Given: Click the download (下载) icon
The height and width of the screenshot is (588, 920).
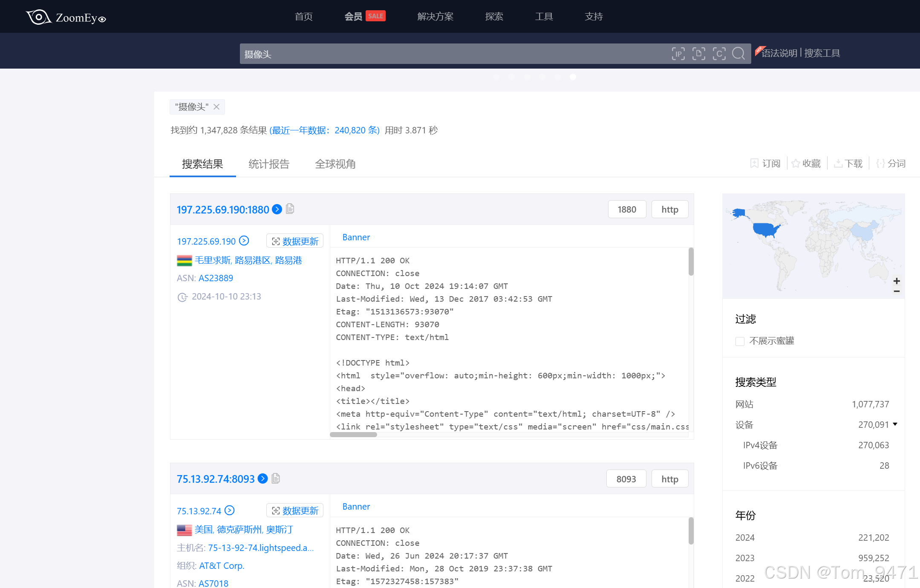Looking at the screenshot, I should tap(838, 164).
